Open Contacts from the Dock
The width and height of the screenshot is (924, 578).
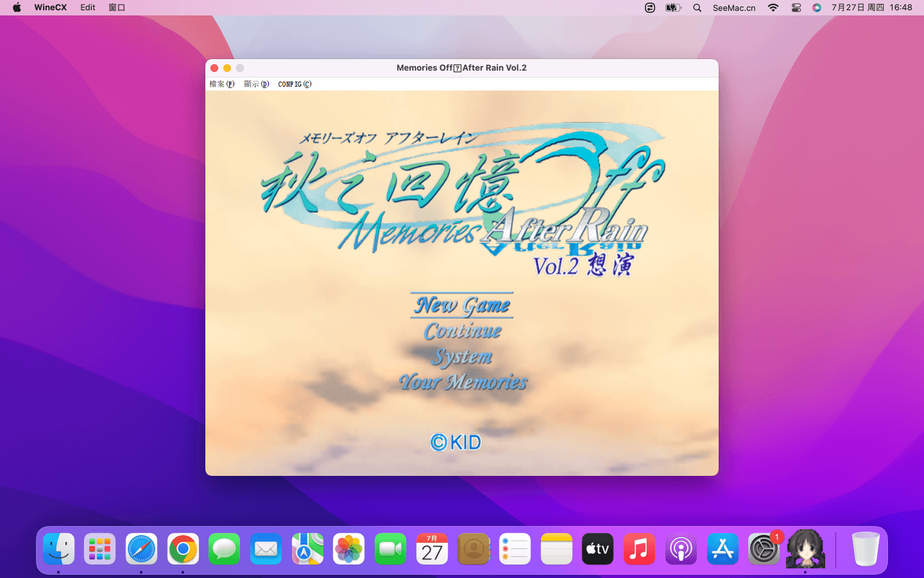point(474,549)
